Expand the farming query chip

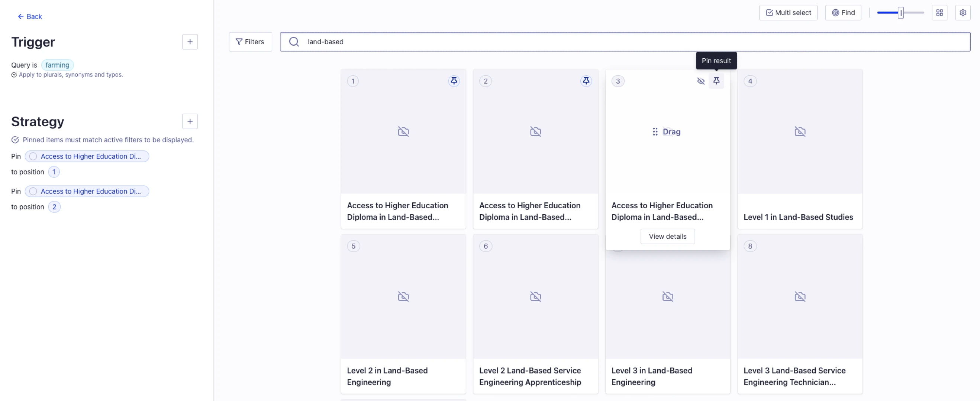tap(57, 65)
